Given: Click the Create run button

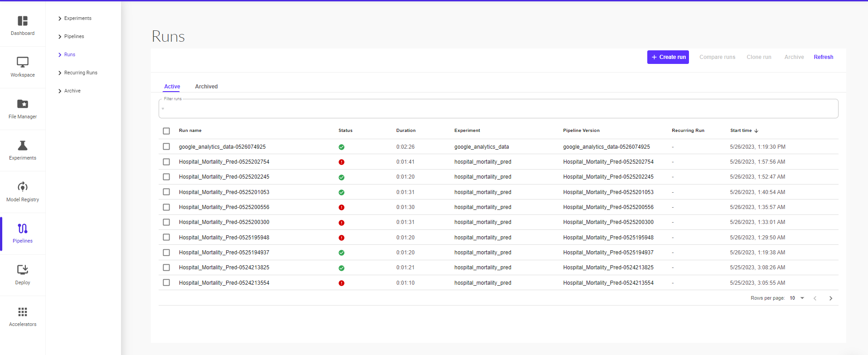Looking at the screenshot, I should (x=668, y=57).
